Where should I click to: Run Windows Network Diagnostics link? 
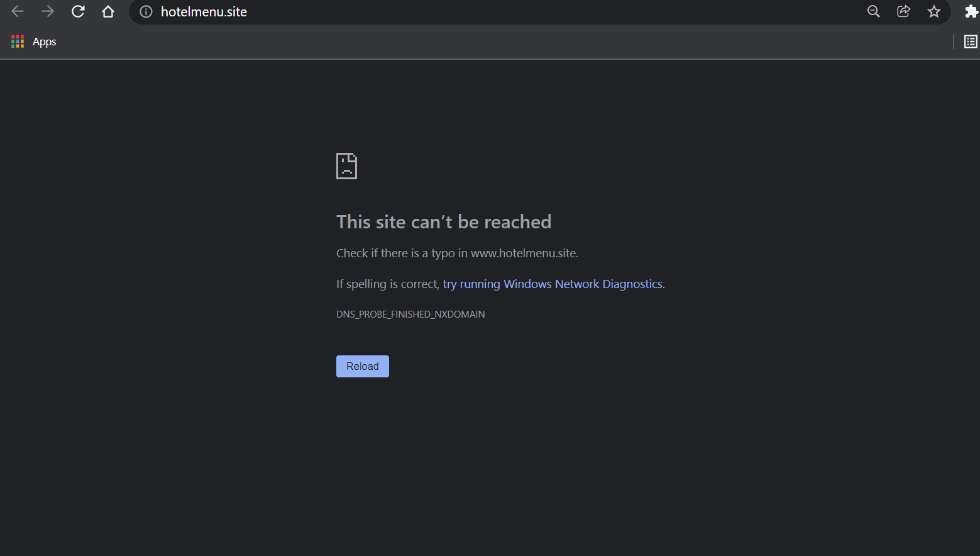[552, 284]
